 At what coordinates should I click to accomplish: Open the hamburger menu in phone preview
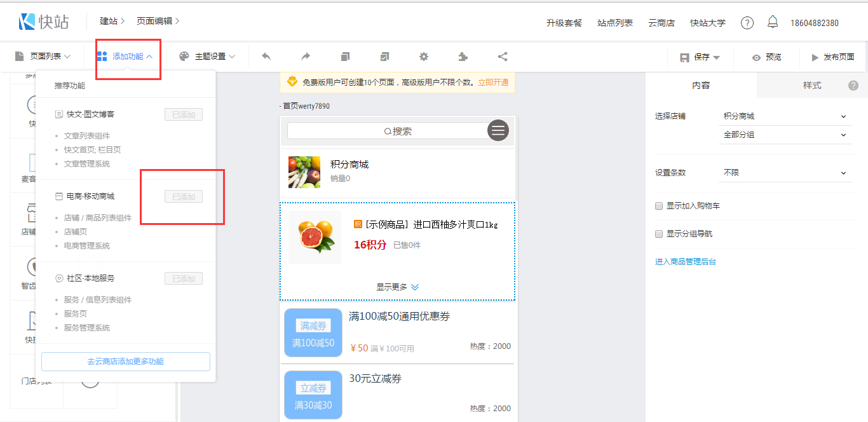498,130
